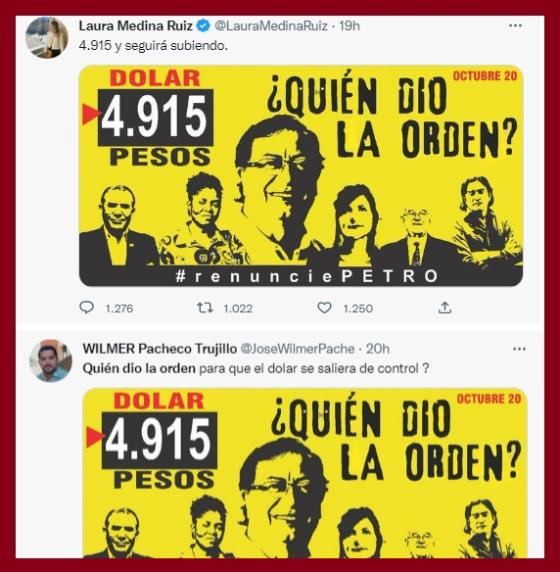The width and height of the screenshot is (560, 572).
Task: Open the image in Laura's tweet
Action: [301, 175]
